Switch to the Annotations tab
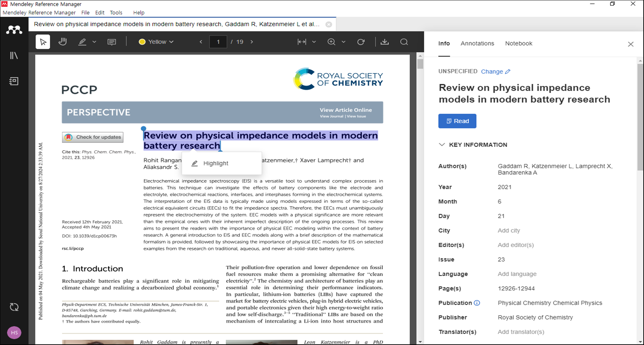The image size is (644, 345). [477, 43]
